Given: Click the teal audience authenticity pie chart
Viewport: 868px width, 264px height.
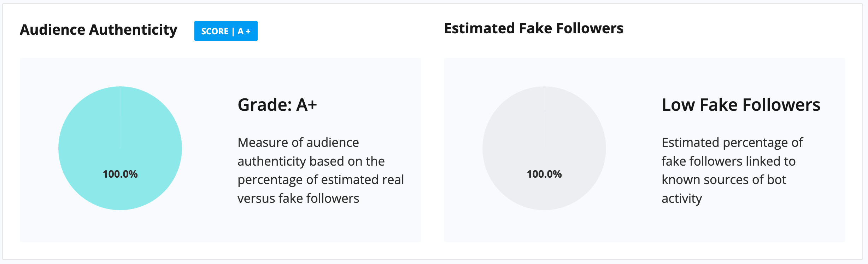Looking at the screenshot, I should (120, 148).
